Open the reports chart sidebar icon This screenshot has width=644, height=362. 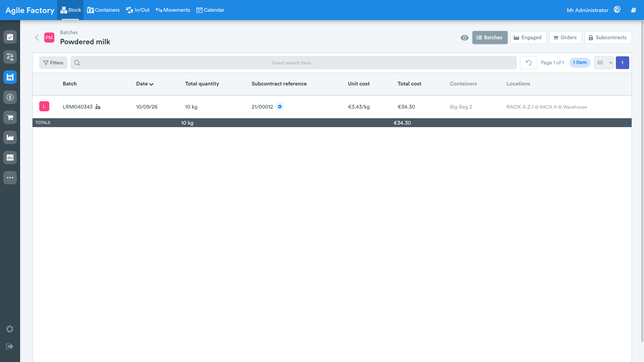pyautogui.click(x=10, y=158)
